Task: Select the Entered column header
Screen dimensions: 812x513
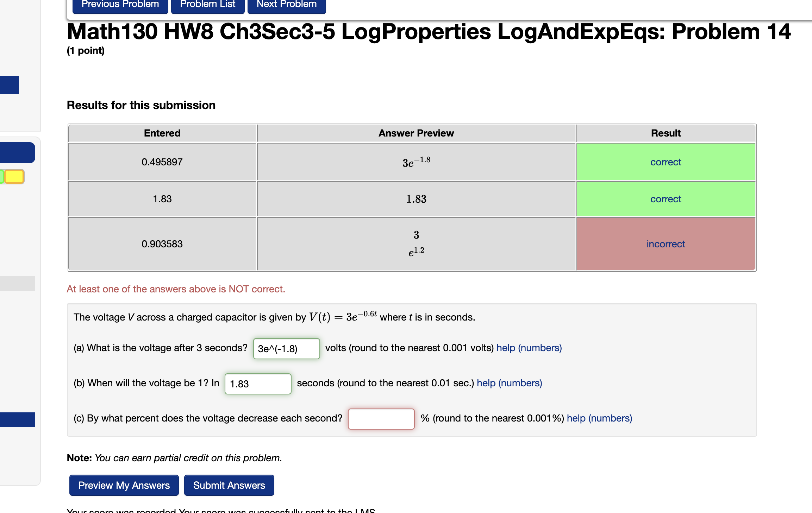Action: 162,133
